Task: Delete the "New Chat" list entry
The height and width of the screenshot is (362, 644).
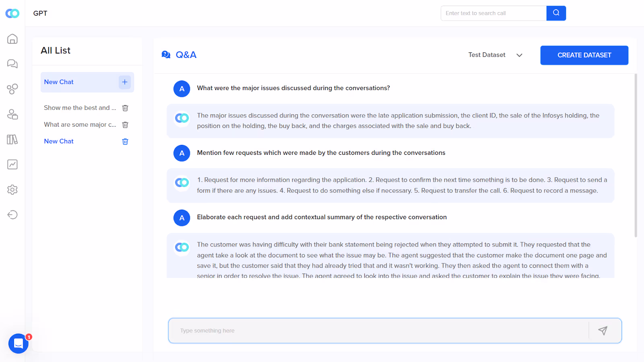Action: (125, 142)
